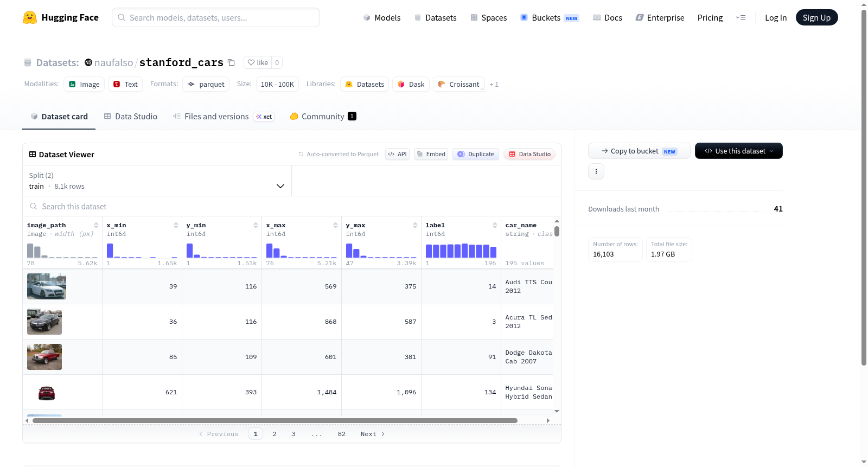Open the three-dot more options button

tap(596, 171)
